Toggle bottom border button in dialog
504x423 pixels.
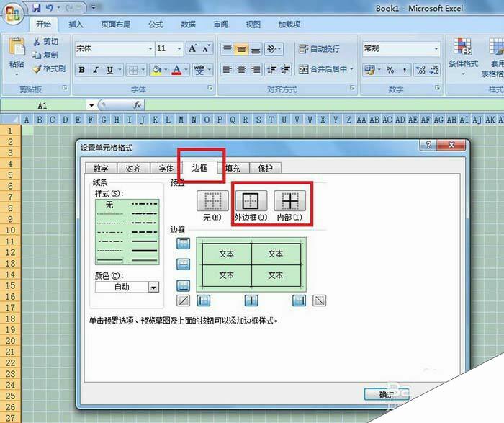[183, 285]
